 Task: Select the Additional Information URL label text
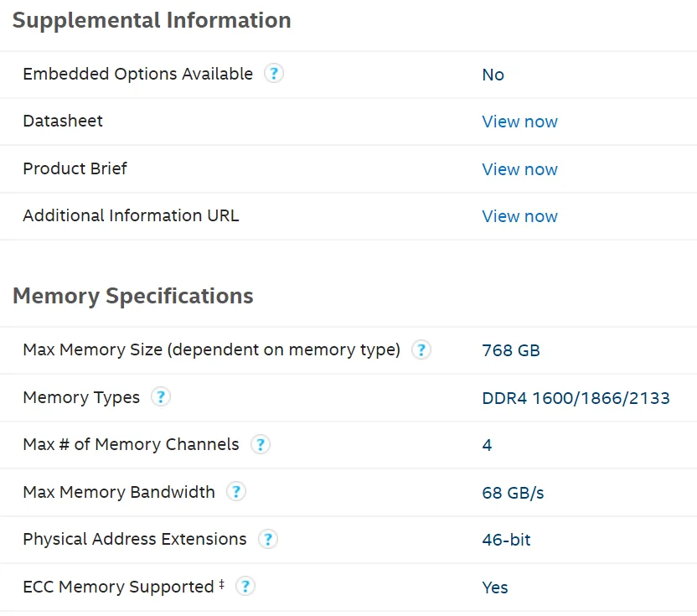click(x=131, y=215)
